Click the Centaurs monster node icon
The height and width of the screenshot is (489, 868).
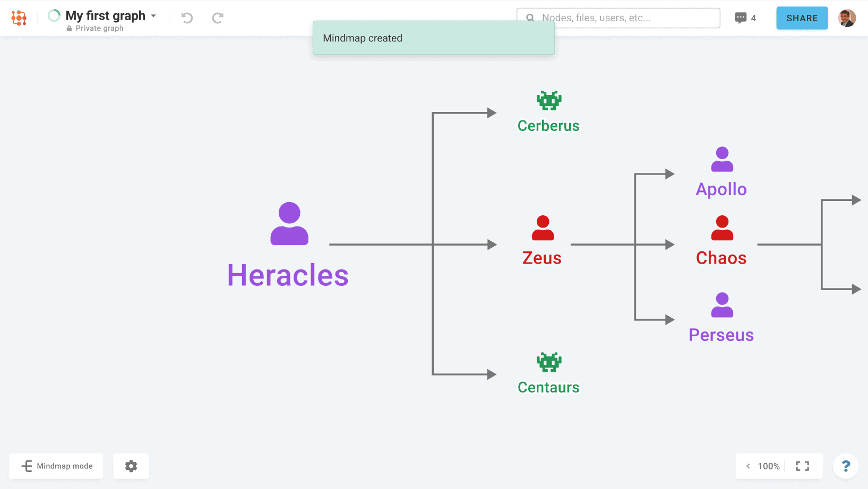(549, 362)
